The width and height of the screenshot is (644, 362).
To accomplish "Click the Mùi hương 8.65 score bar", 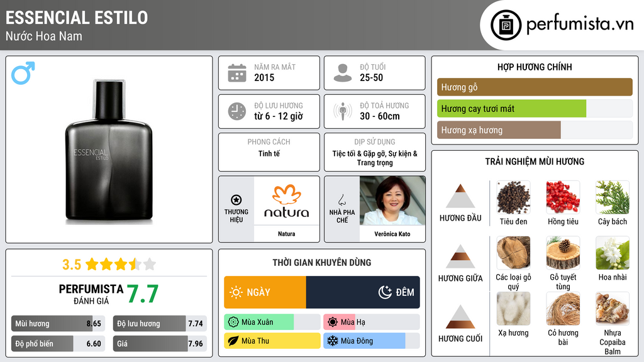I will tap(58, 324).
